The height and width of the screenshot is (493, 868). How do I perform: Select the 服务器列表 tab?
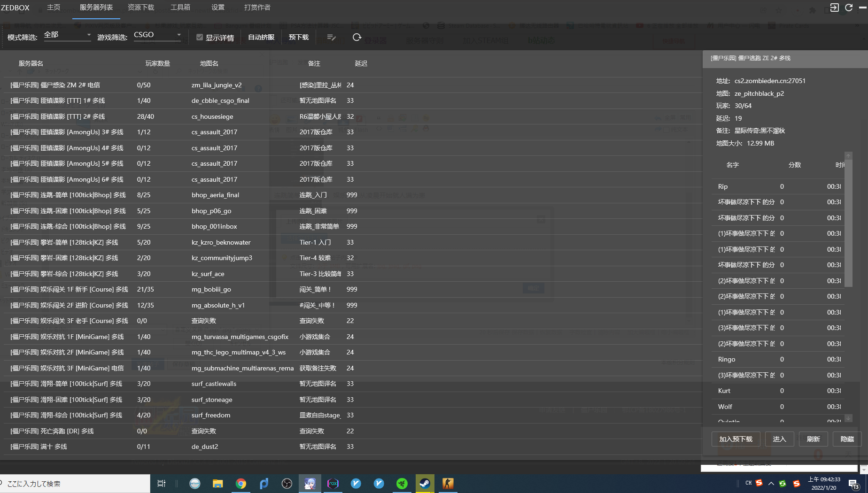tap(96, 8)
